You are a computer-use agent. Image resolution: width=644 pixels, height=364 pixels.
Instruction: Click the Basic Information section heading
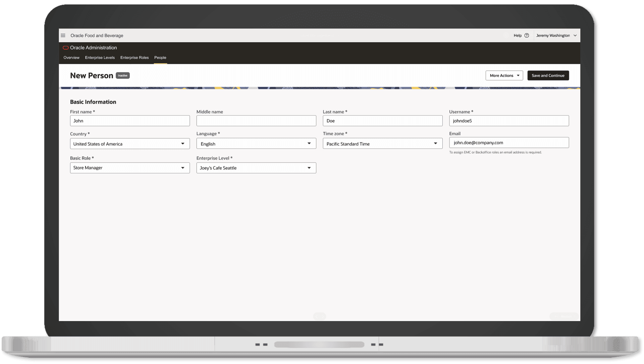tap(93, 102)
